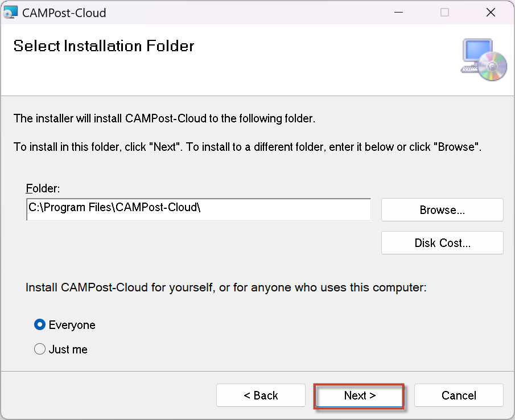Click the Just me option label text

click(x=68, y=349)
